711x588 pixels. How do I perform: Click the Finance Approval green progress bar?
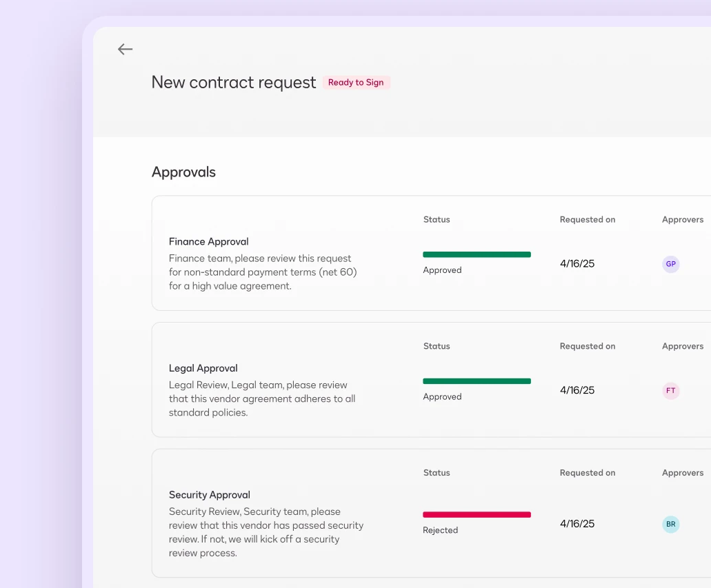(477, 254)
